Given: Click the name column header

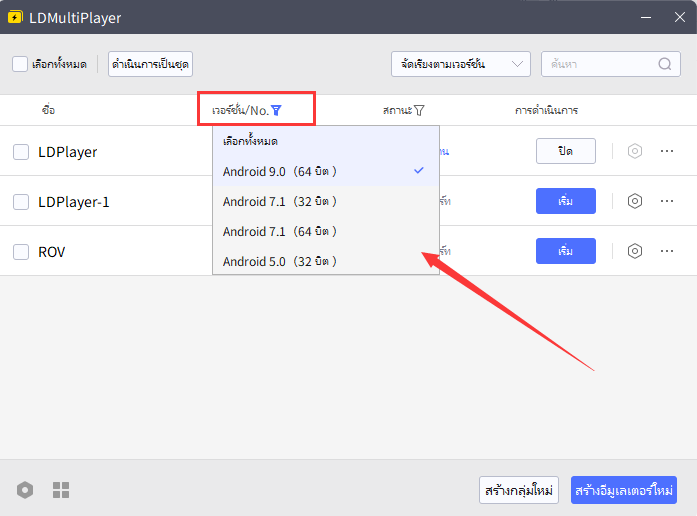Looking at the screenshot, I should pyautogui.click(x=48, y=110).
